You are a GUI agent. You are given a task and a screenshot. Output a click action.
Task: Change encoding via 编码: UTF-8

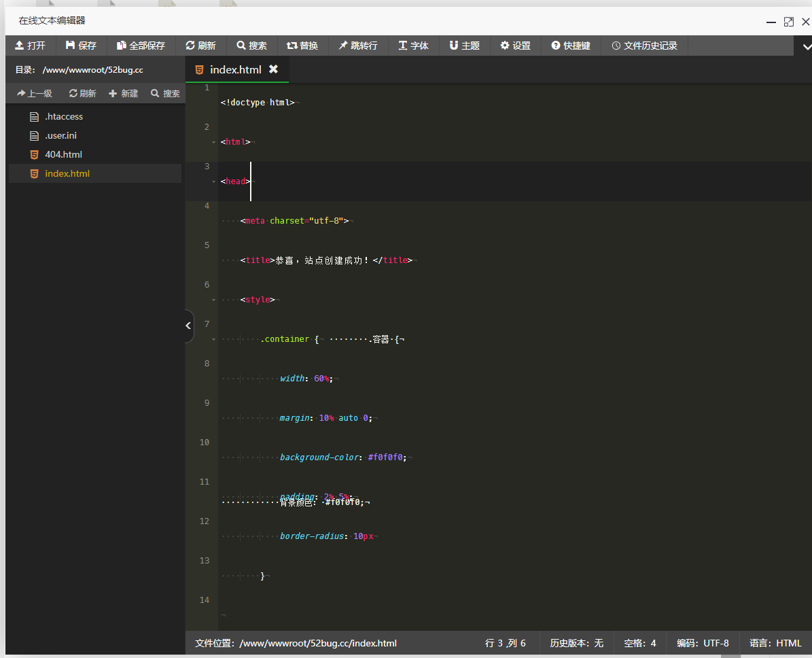pos(702,643)
